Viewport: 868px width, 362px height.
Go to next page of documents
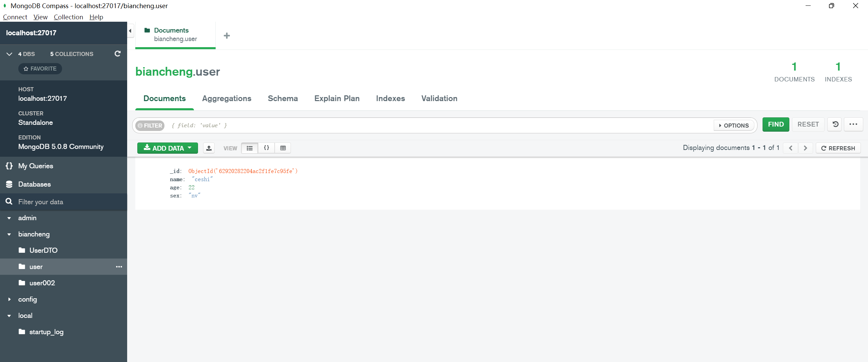805,148
